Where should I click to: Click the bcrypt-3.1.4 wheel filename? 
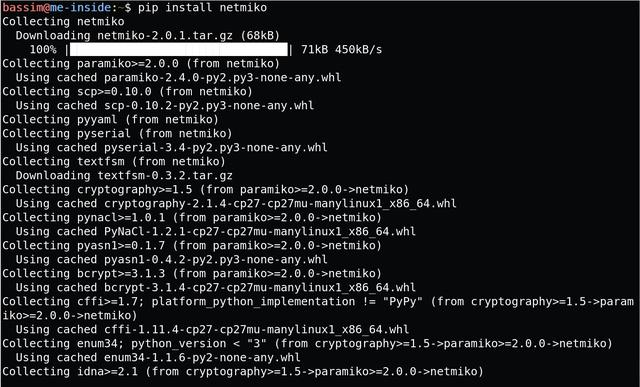[x=260, y=287]
